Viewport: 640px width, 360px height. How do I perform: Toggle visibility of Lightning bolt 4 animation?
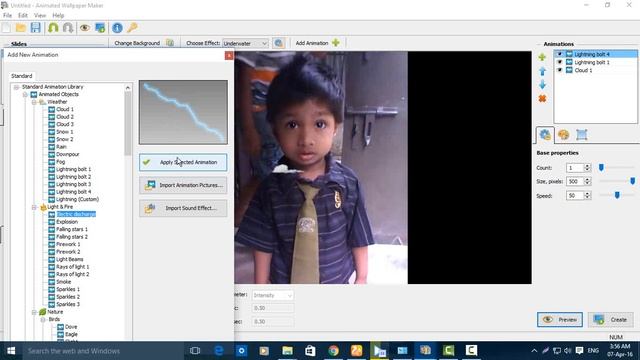pyautogui.click(x=560, y=54)
